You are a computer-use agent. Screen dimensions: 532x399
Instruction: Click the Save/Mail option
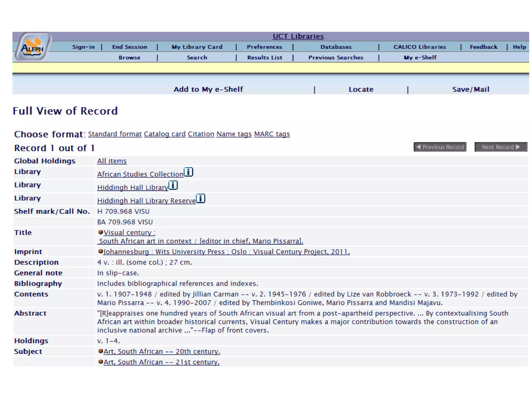470,89
